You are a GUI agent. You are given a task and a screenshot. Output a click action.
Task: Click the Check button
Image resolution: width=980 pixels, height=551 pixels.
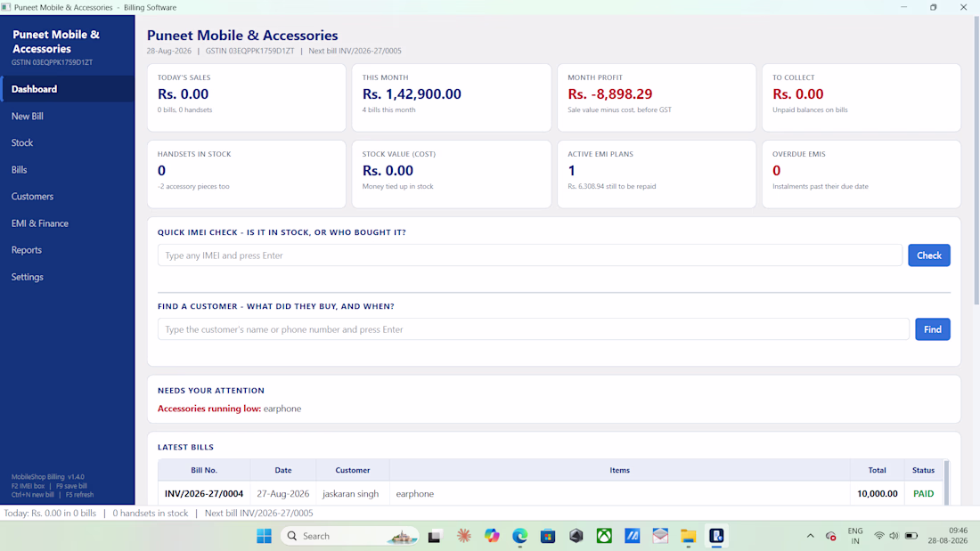(x=928, y=255)
